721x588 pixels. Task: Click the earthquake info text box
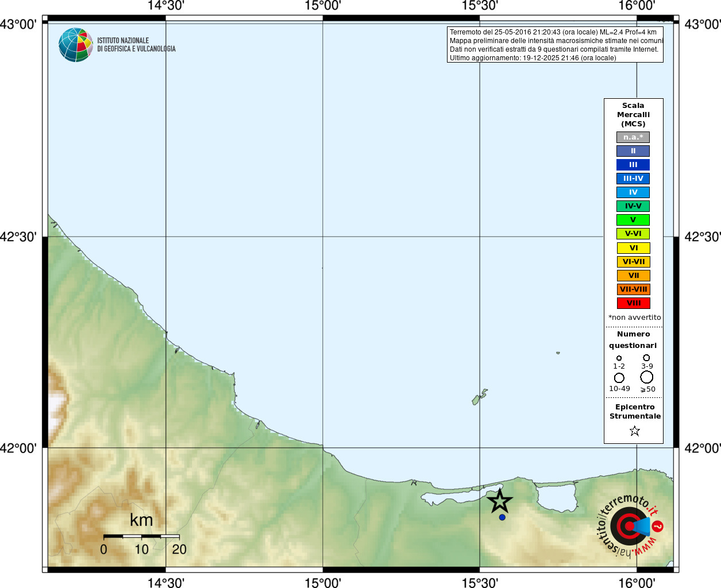pos(555,45)
